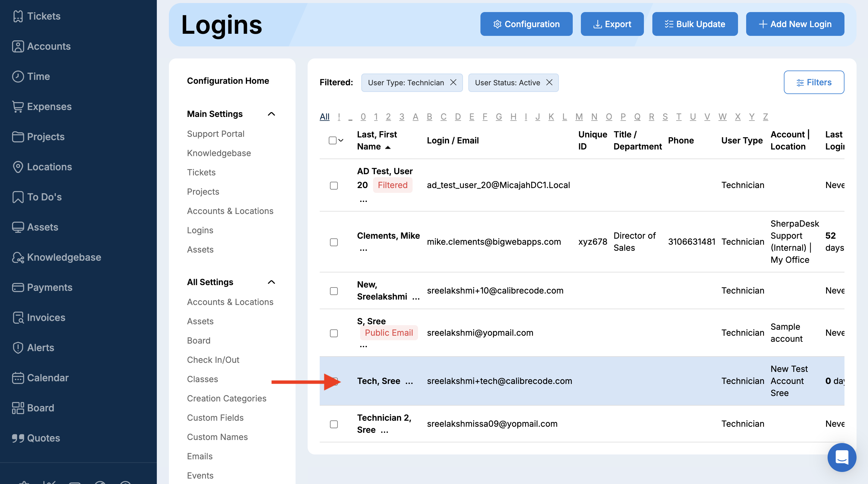Open Custom Fields settings item

215,418
